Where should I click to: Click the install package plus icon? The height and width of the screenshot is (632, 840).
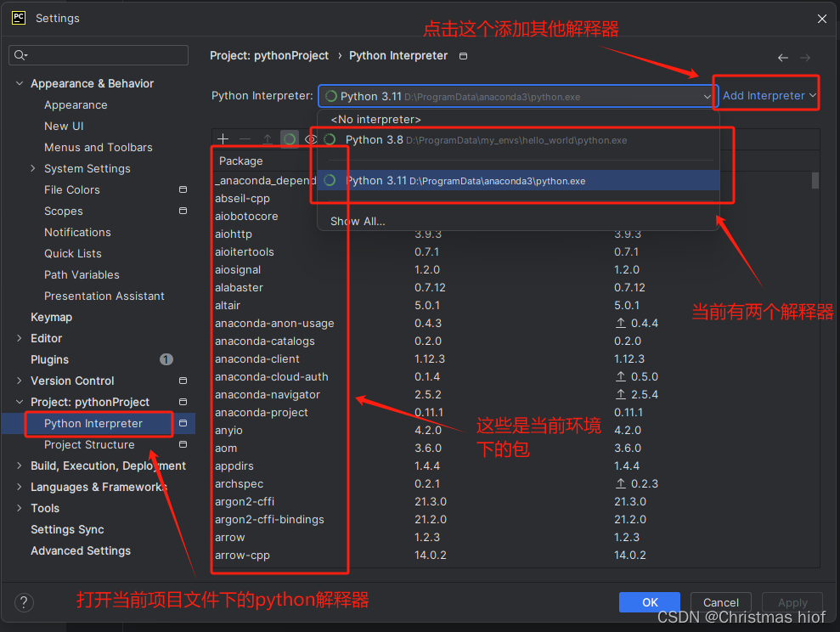[x=223, y=139]
